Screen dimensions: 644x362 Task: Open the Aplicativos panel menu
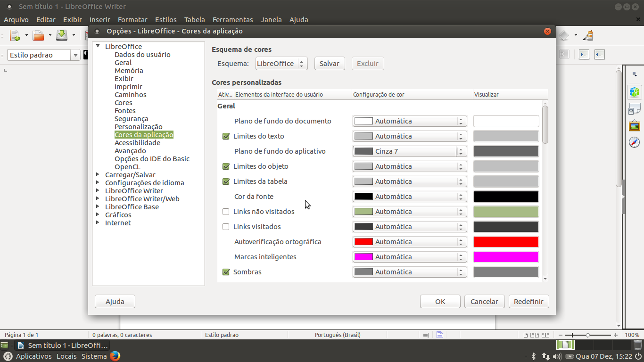[33, 356]
